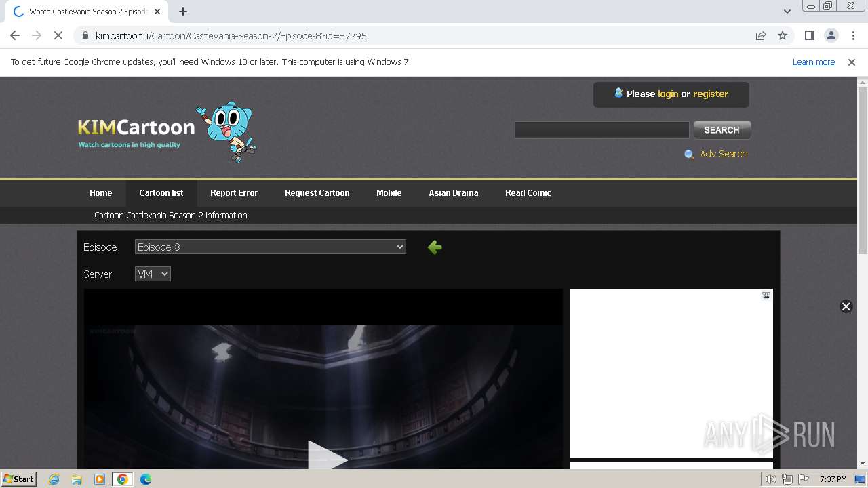Open Chrome side panel icon
Image resolution: width=868 pixels, height=488 pixels.
click(809, 35)
